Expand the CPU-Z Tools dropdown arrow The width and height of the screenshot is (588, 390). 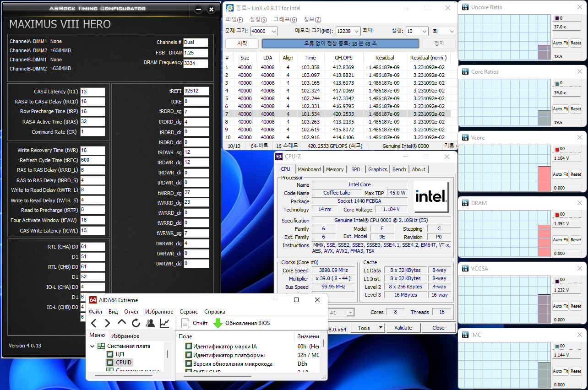[x=380, y=328]
